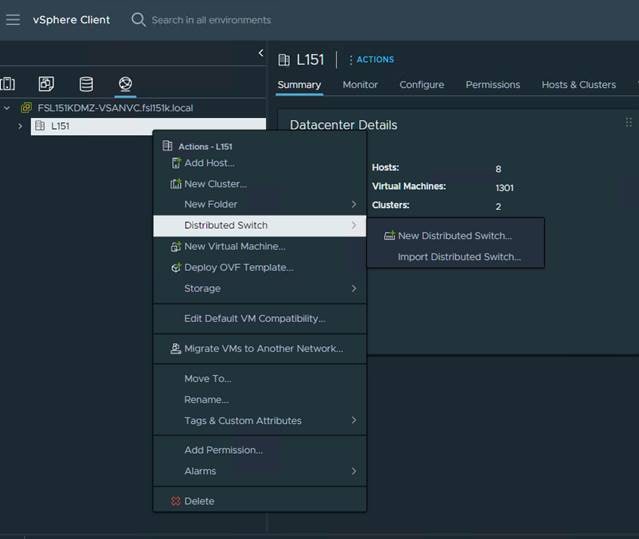This screenshot has width=639, height=539.
Task: Click the New Virtual Machine icon
Action: pyautogui.click(x=176, y=246)
